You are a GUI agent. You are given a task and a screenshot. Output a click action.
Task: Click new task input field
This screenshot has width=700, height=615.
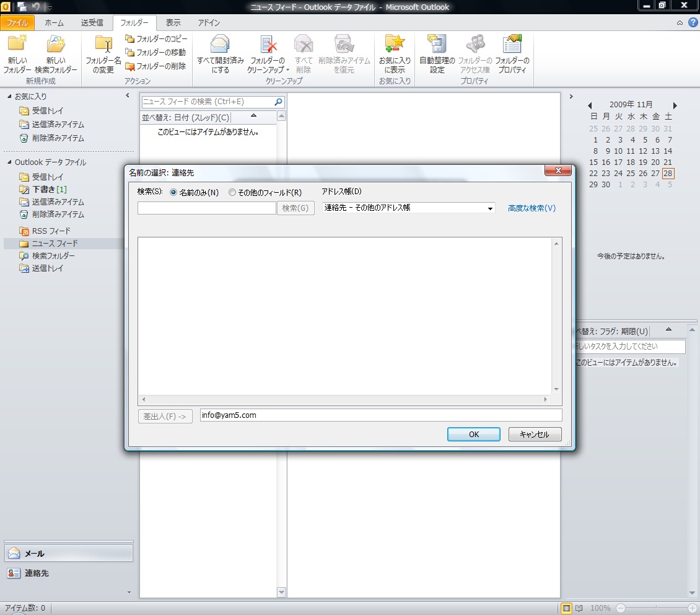coord(630,347)
